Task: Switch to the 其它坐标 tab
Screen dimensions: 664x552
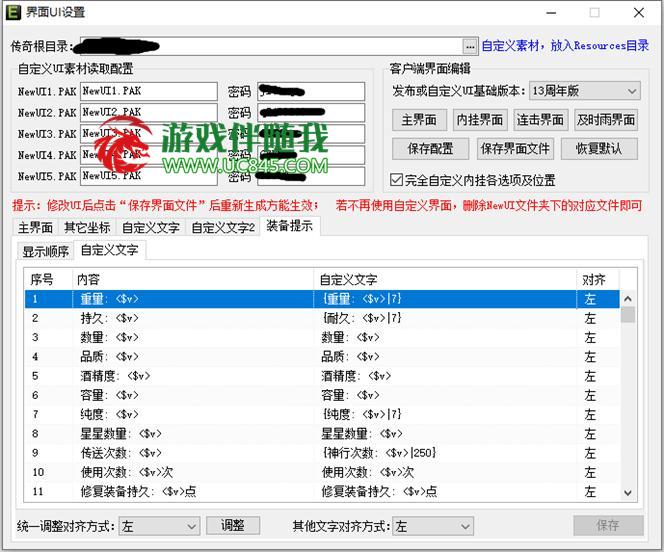Action: tap(87, 227)
